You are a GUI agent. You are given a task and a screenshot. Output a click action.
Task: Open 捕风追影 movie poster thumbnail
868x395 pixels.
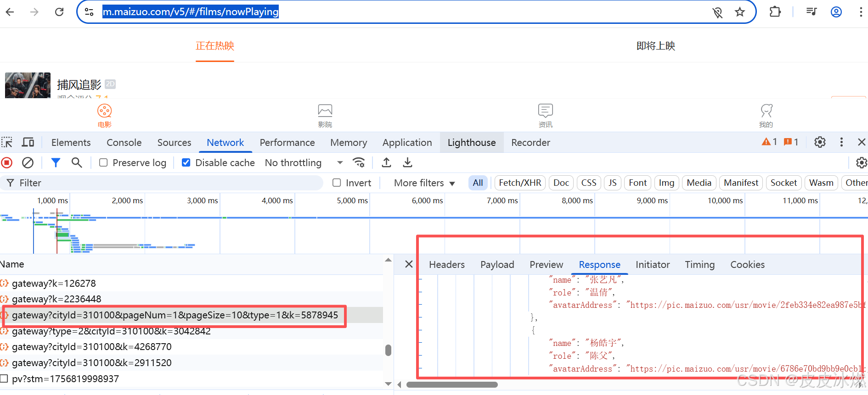click(28, 85)
